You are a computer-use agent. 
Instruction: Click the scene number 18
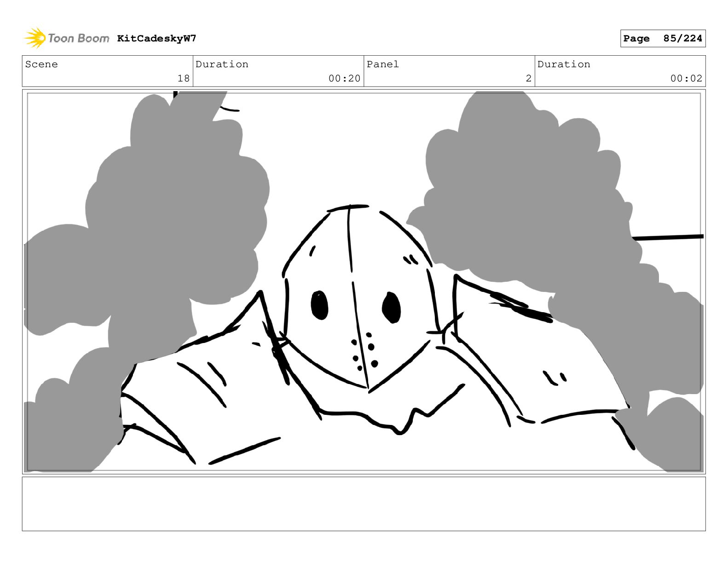183,78
